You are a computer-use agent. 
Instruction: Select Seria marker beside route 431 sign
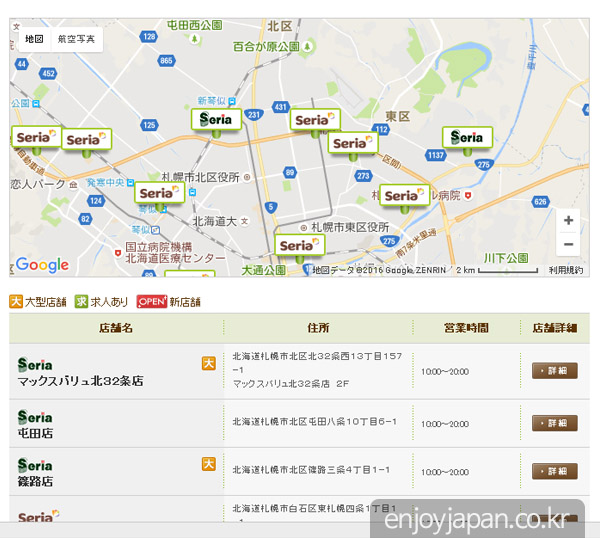click(315, 120)
